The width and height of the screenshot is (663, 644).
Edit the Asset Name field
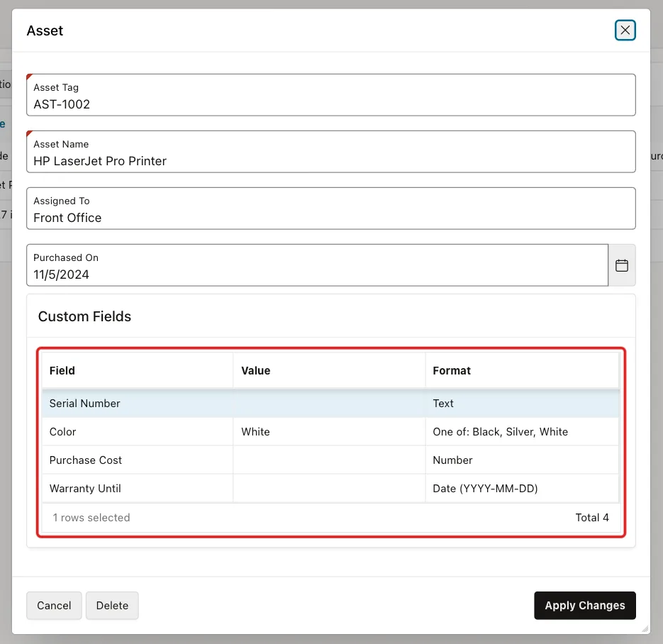[x=330, y=151]
